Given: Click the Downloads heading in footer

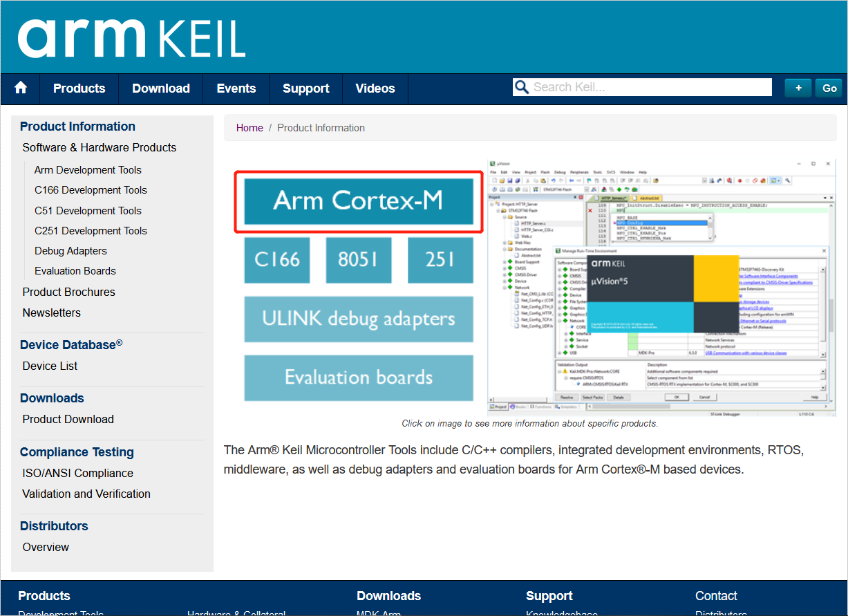Looking at the screenshot, I should (x=388, y=596).
